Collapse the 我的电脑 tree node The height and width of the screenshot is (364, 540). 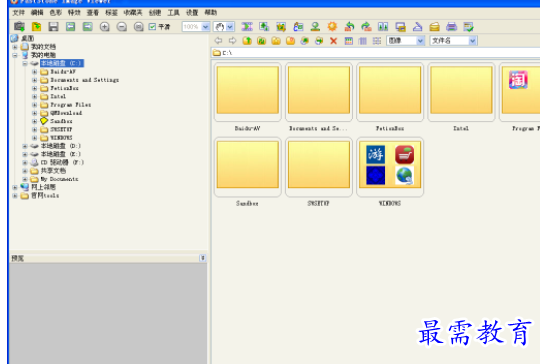point(15,55)
